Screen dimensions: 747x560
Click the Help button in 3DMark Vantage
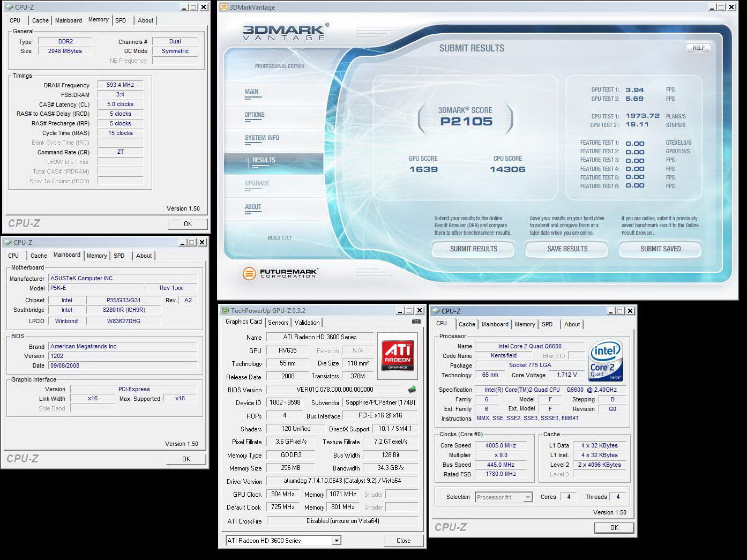click(698, 48)
